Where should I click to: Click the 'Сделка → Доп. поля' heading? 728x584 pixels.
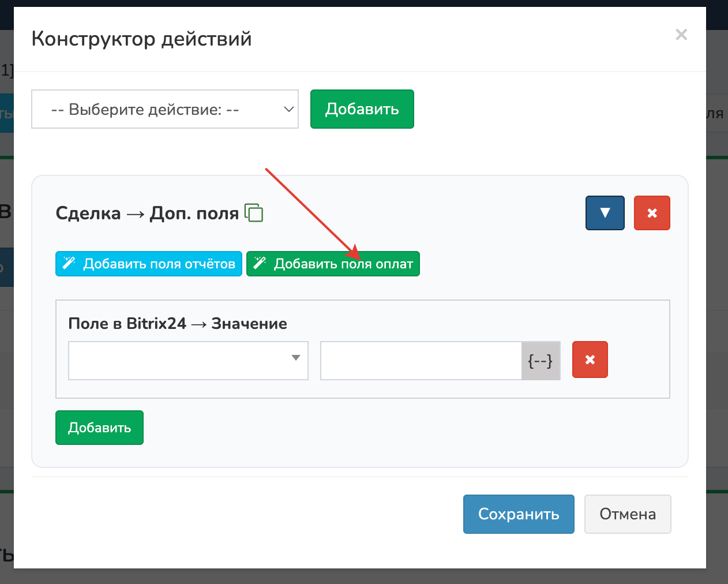(147, 214)
